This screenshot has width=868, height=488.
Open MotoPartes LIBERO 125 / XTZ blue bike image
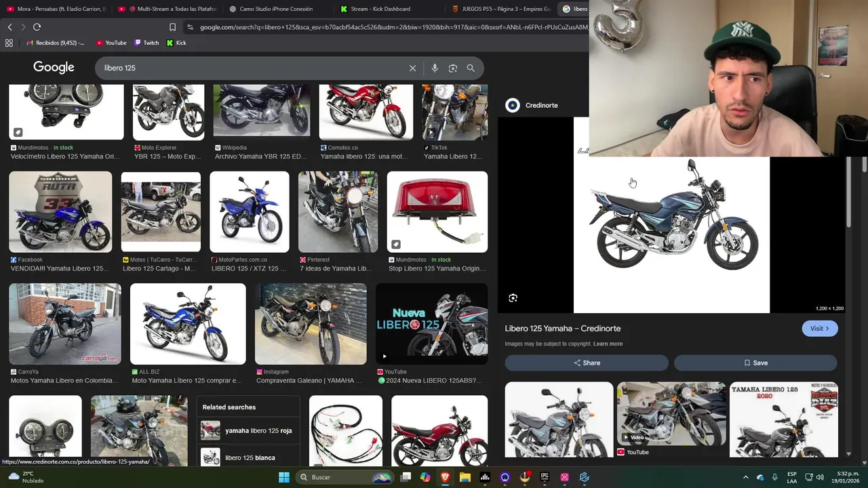coord(250,211)
